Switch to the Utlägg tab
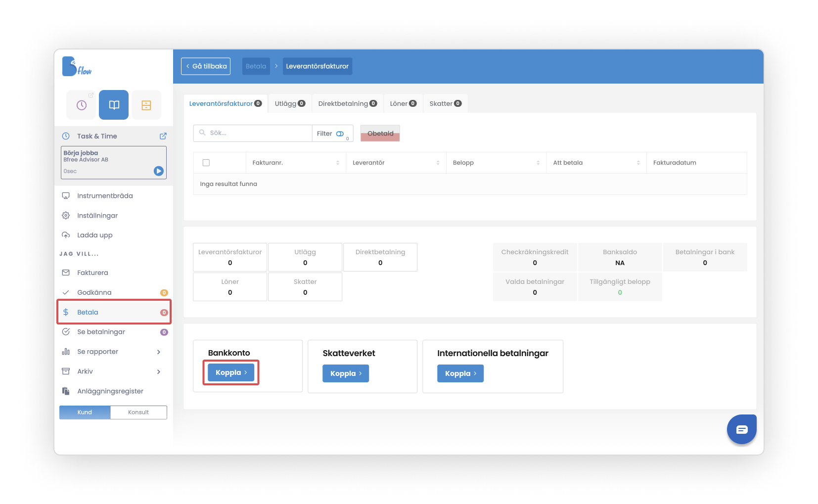818x504 pixels. point(290,104)
